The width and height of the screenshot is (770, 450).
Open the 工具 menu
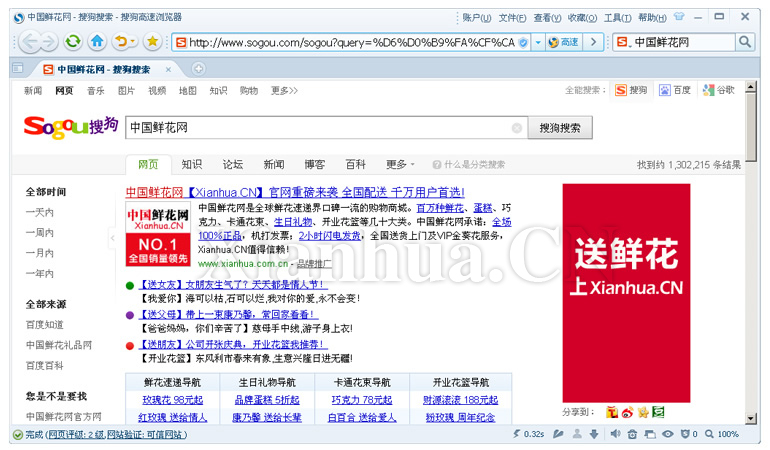click(617, 18)
